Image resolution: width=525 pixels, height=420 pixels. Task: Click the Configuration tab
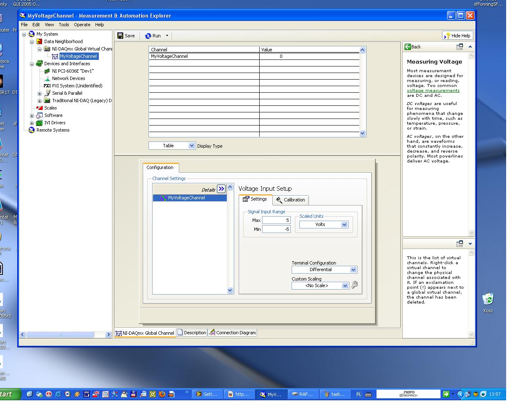tap(160, 167)
